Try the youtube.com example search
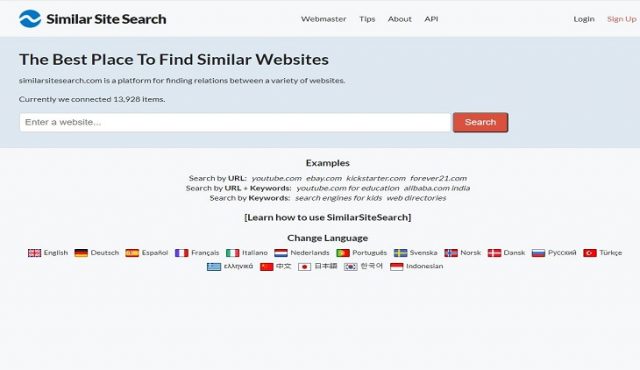Viewport: 640px width, 370px height. (276, 178)
